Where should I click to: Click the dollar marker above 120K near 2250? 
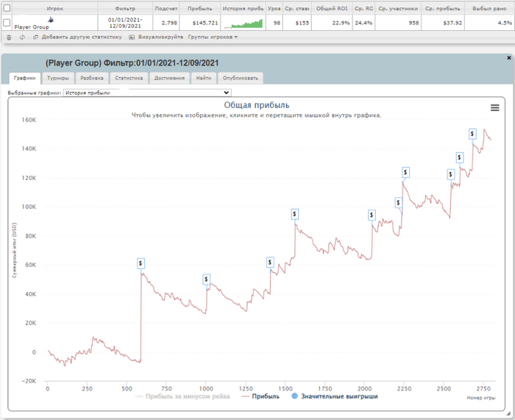click(405, 172)
